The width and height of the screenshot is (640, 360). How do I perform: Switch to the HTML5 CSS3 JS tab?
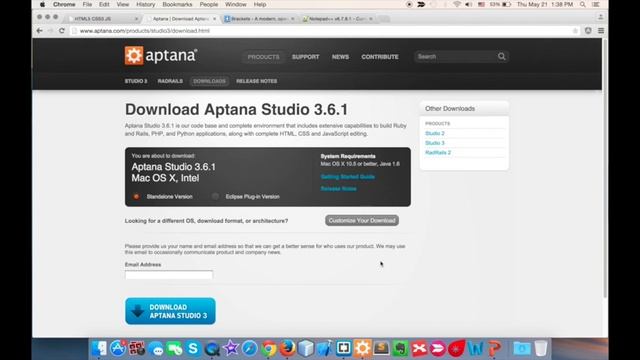[102, 19]
